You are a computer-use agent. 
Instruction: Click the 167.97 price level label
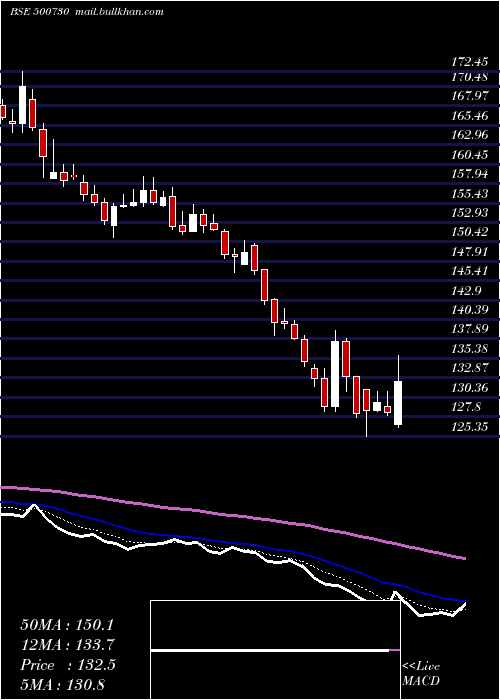469,96
